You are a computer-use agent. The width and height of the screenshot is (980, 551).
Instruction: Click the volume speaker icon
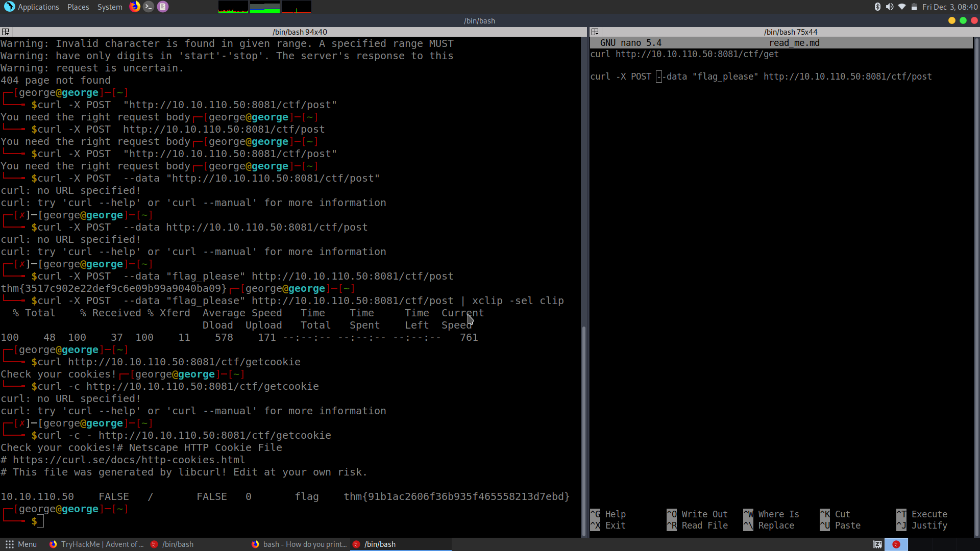pyautogui.click(x=890, y=7)
